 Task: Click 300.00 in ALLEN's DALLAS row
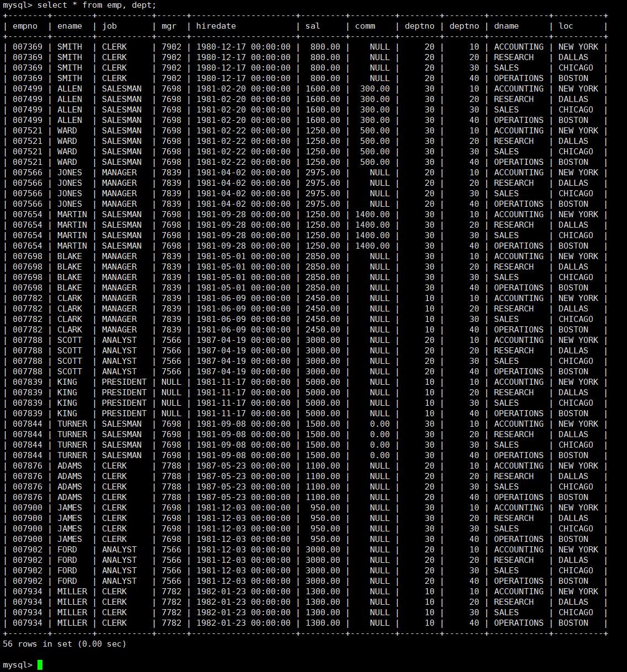pos(375,99)
